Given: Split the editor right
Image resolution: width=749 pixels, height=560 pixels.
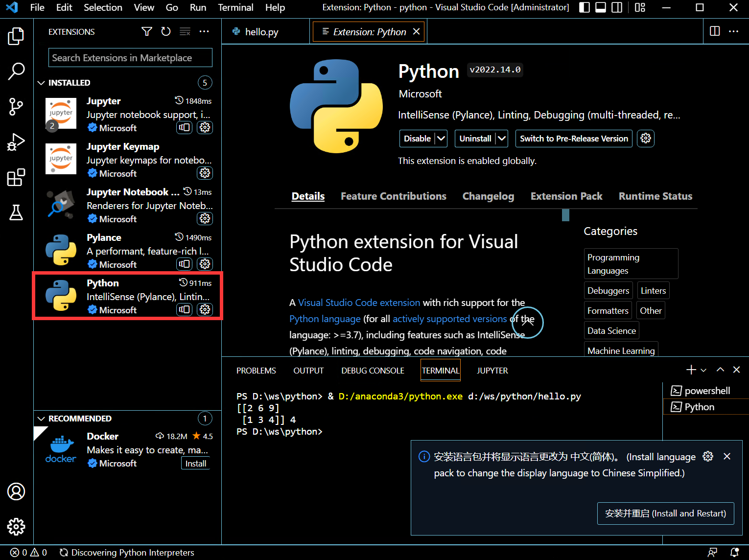Looking at the screenshot, I should click(715, 31).
